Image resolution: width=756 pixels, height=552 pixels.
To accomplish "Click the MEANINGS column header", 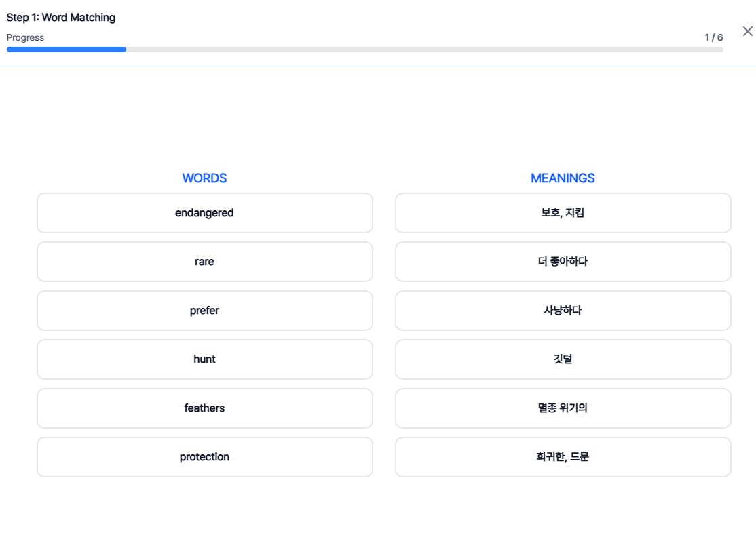I will [x=563, y=178].
